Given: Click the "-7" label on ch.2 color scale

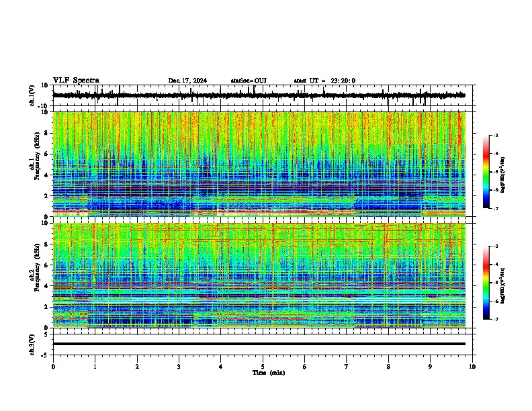Looking at the screenshot, I should click(495, 319).
